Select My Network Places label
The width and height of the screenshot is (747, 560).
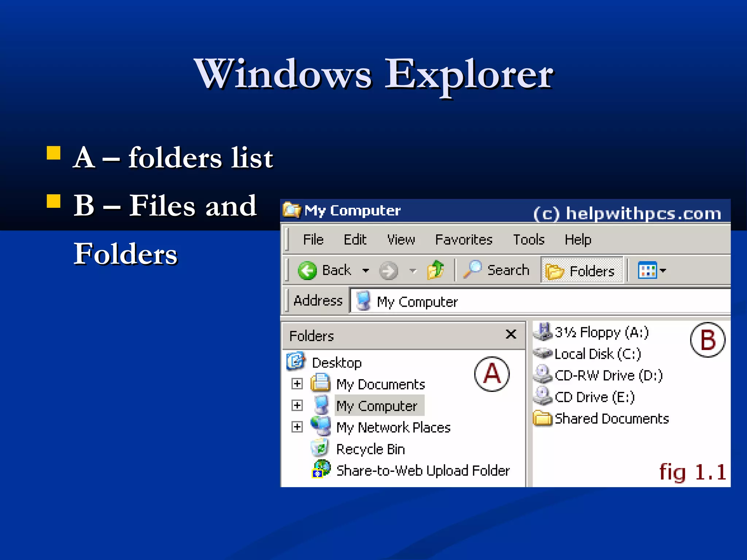pos(393,428)
